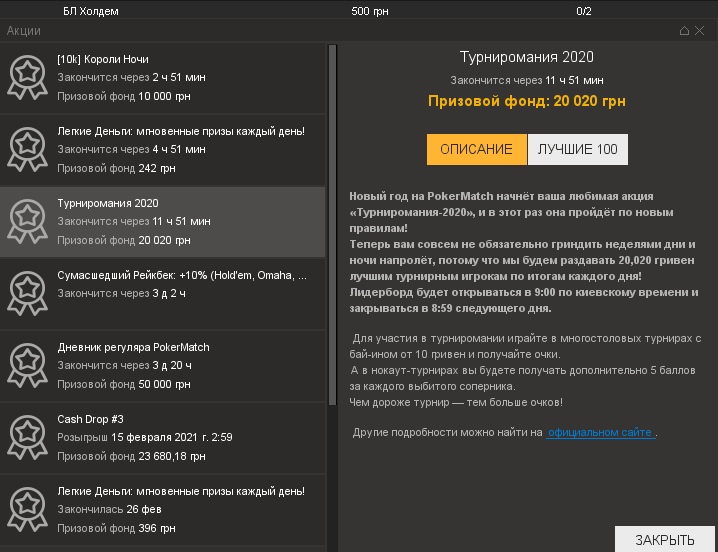This screenshot has width=718, height=552.
Task: Click Закончится через 3 д 20 ч text
Action: [x=125, y=366]
